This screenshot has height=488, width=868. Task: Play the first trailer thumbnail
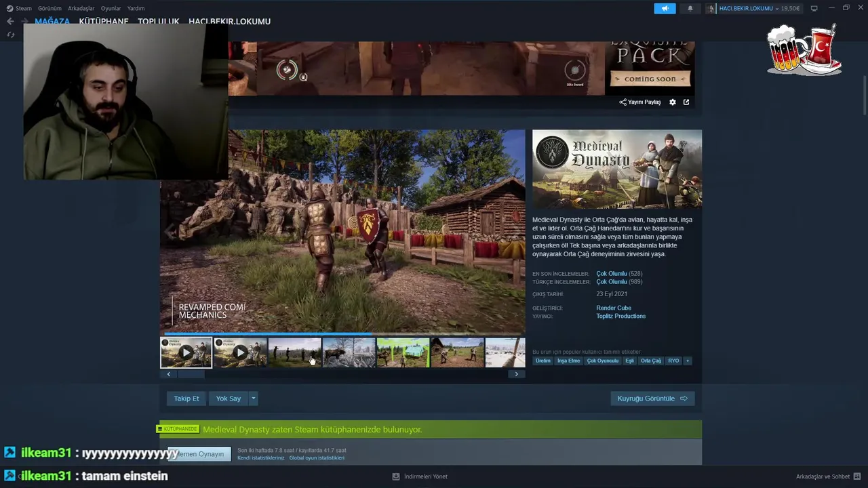(x=186, y=352)
